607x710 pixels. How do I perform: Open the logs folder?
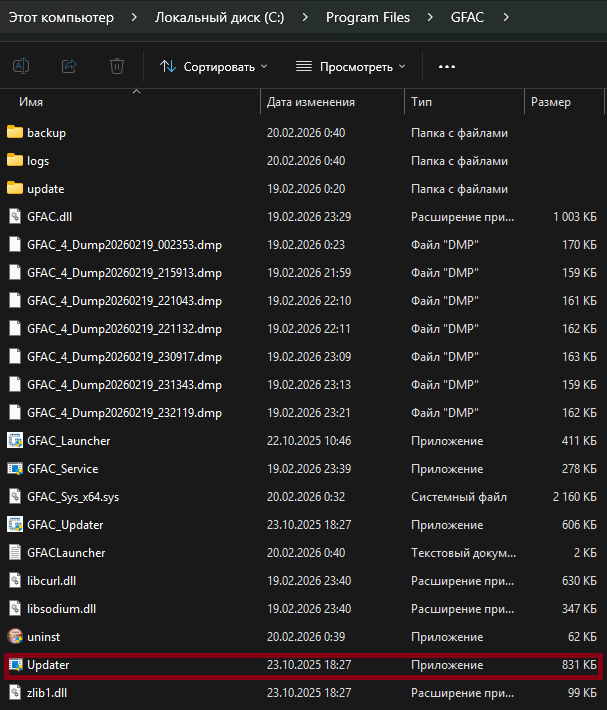tap(38, 160)
